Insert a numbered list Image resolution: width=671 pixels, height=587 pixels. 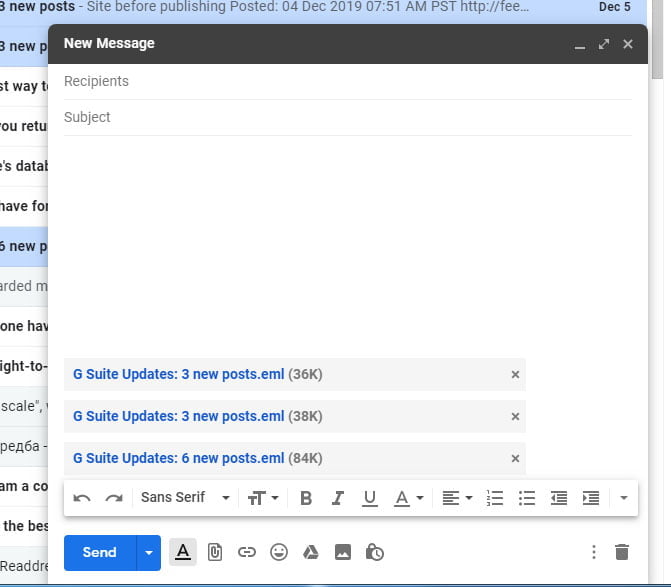pyautogui.click(x=495, y=498)
